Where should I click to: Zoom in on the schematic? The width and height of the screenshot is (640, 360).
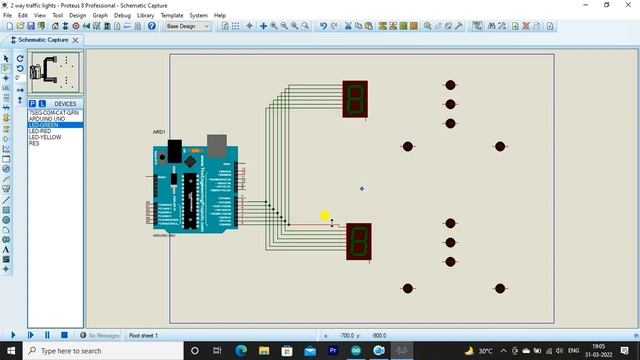273,26
